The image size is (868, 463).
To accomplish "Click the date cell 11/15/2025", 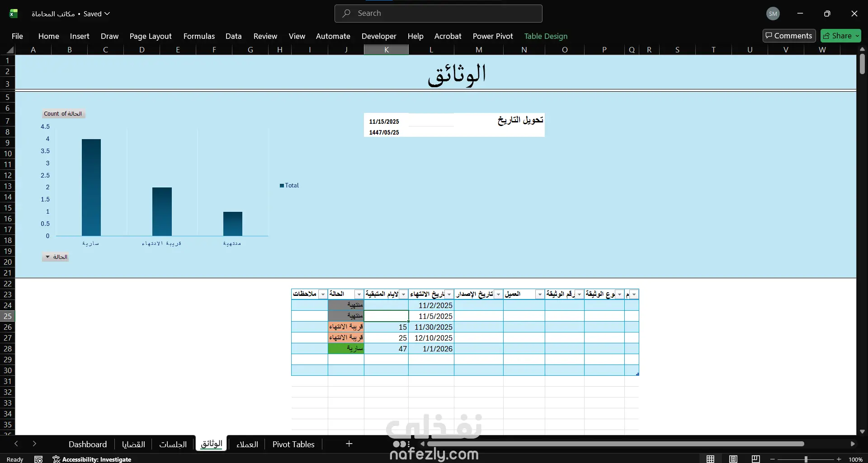I will pyautogui.click(x=384, y=122).
